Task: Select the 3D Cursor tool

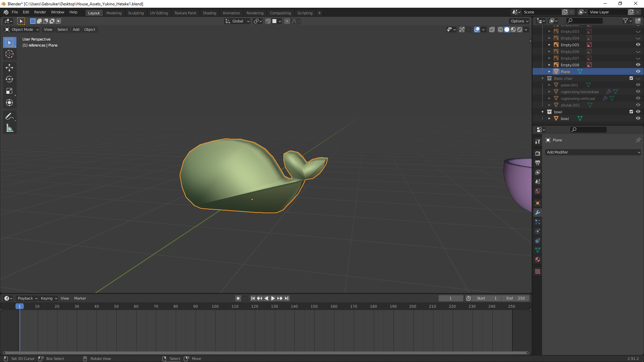Action: point(9,54)
